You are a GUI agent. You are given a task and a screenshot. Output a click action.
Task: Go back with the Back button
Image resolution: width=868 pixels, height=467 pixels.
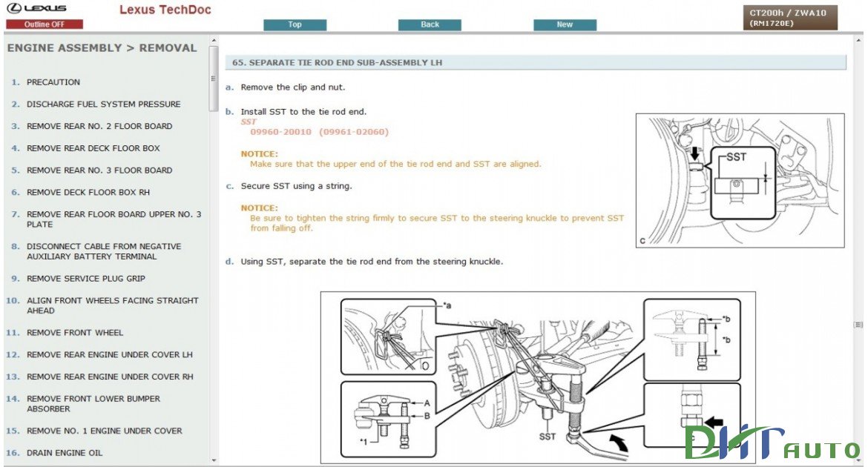tap(430, 24)
